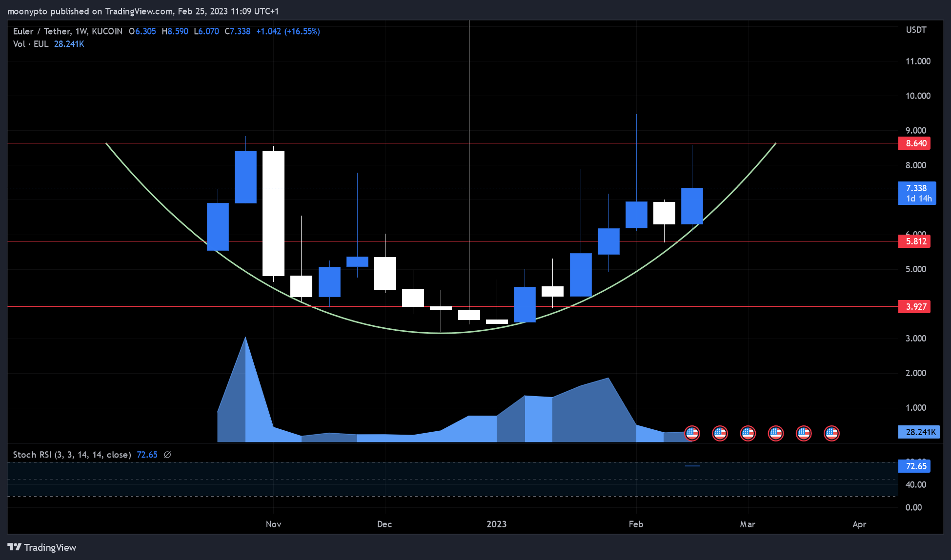Screen dimensions: 951x560
Task: Click the 8.000 price axis label
Action: tap(916, 165)
